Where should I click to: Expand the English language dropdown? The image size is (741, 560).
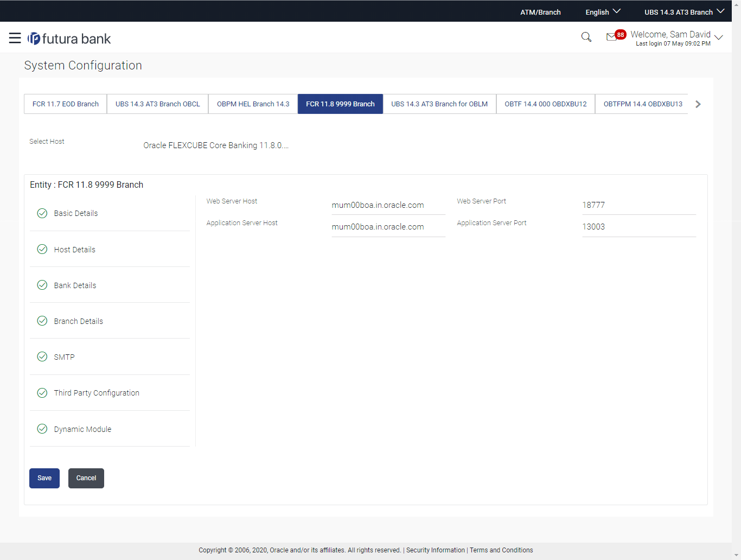pyautogui.click(x=603, y=12)
